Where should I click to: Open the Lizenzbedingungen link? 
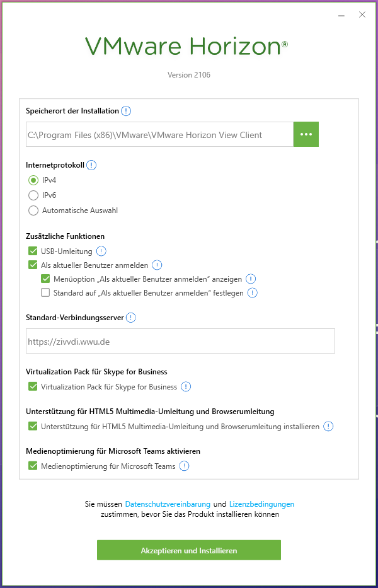click(261, 504)
